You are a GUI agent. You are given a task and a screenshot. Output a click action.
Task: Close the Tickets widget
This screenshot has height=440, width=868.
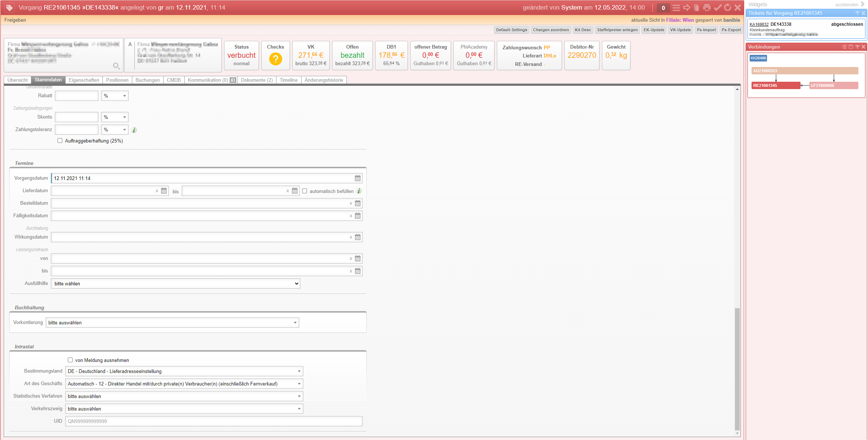[863, 13]
